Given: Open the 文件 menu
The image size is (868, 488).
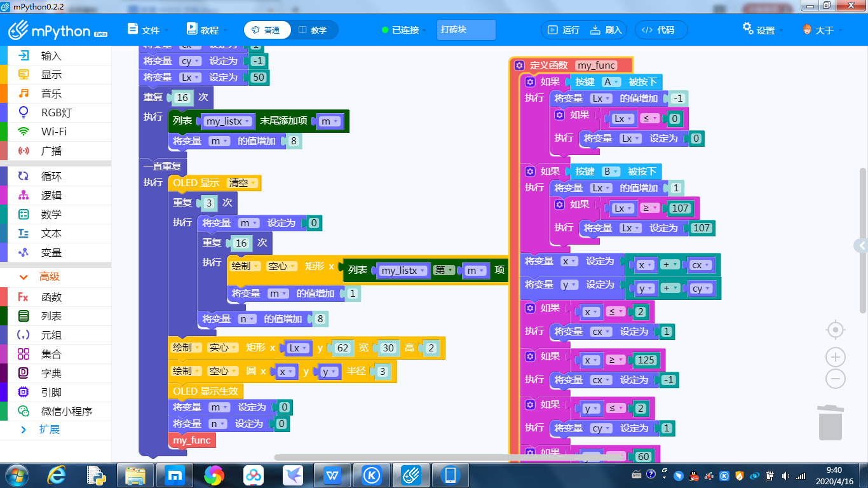Looking at the screenshot, I should tap(148, 30).
